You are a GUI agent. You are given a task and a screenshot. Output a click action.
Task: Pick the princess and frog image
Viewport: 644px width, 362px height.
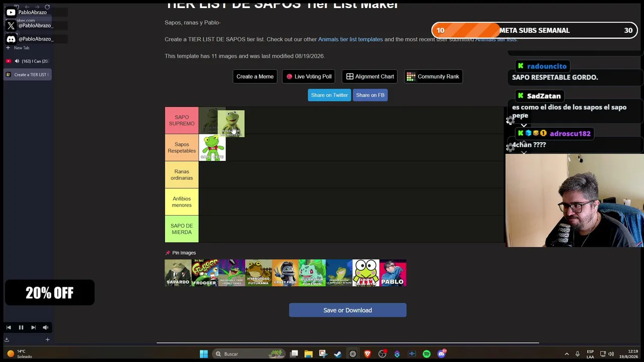[339, 273]
